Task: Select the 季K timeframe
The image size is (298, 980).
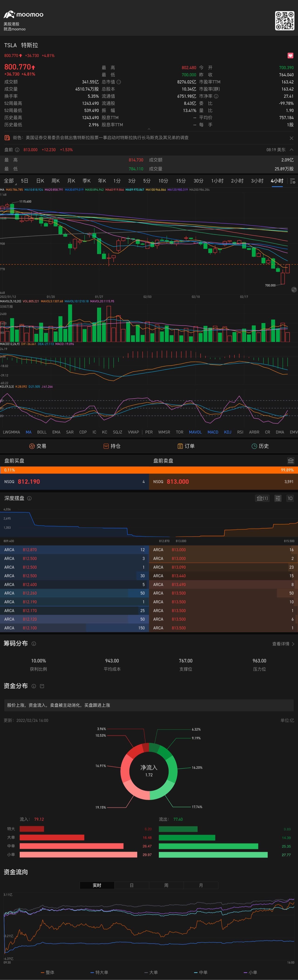Action: [x=86, y=181]
